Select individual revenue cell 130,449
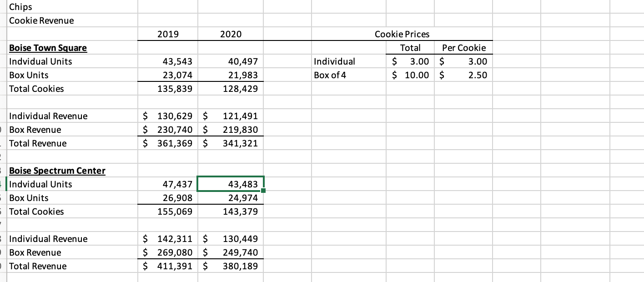This screenshot has width=644, height=282. [231, 239]
